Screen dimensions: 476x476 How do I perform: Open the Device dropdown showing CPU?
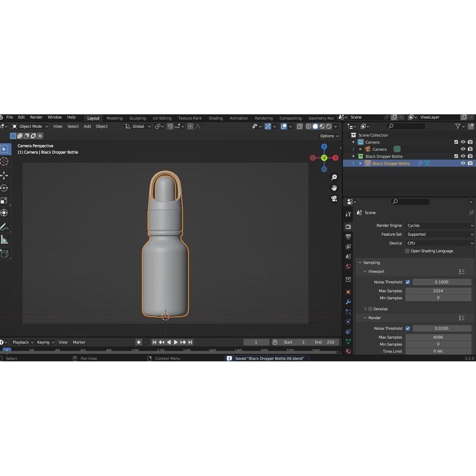pyautogui.click(x=440, y=243)
